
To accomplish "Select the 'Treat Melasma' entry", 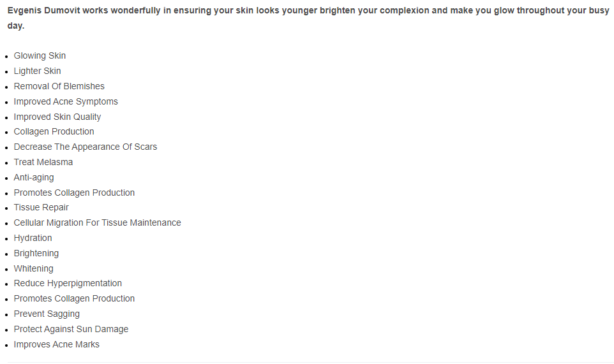I will [x=43, y=162].
